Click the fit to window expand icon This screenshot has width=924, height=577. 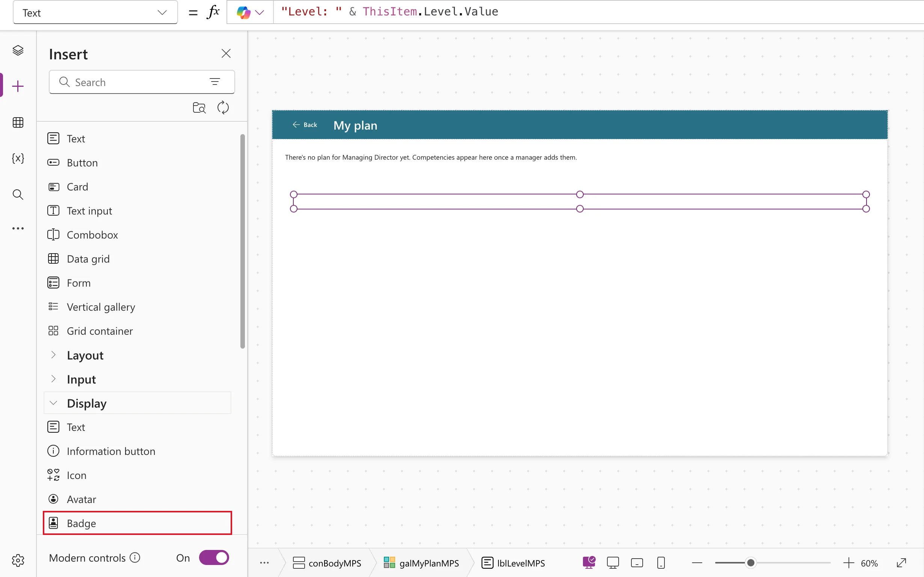point(901,562)
